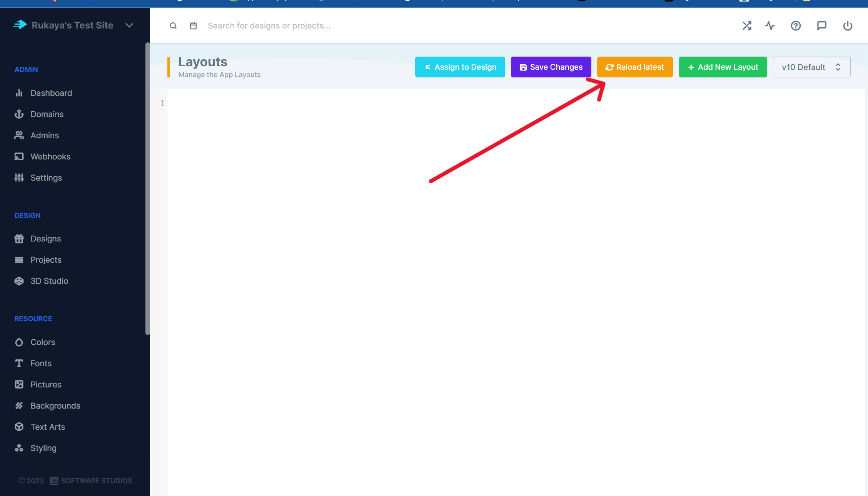Screen dimensions: 868x496
Task: Open the v10 Default layout dropdown
Action: pos(811,67)
